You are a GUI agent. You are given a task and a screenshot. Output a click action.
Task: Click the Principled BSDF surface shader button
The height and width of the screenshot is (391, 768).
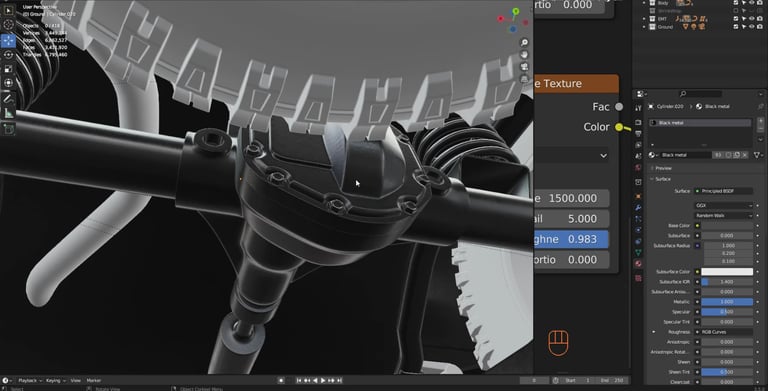tap(723, 191)
